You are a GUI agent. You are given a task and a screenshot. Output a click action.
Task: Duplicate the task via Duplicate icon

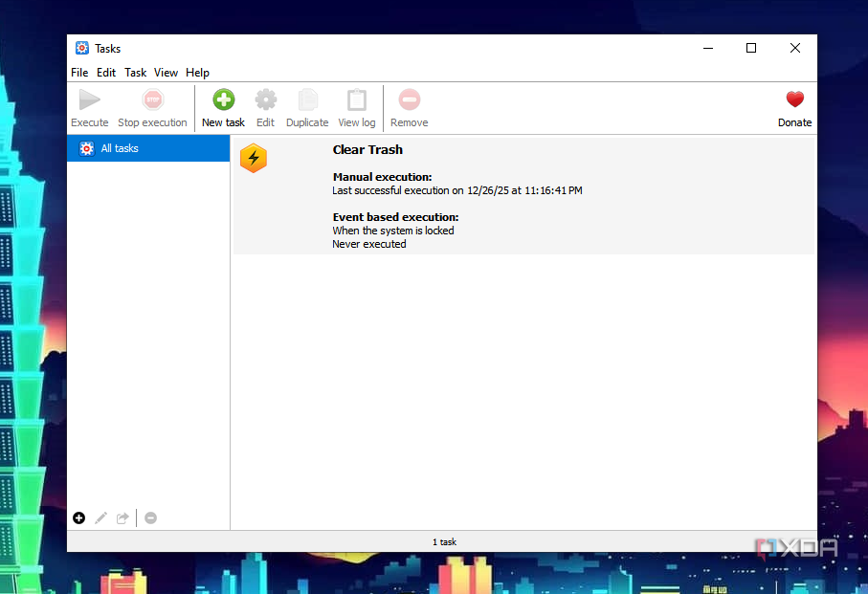tap(307, 100)
